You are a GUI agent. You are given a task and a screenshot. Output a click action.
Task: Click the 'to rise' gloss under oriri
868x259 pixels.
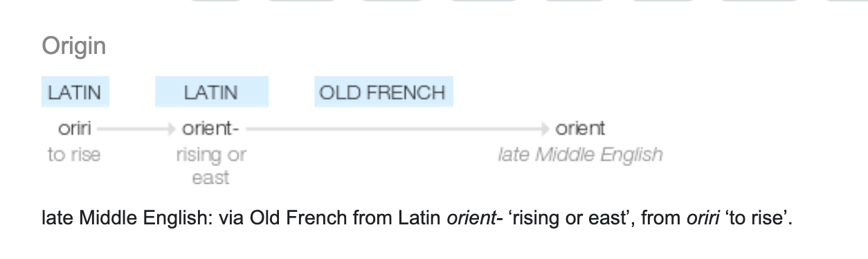(x=74, y=154)
